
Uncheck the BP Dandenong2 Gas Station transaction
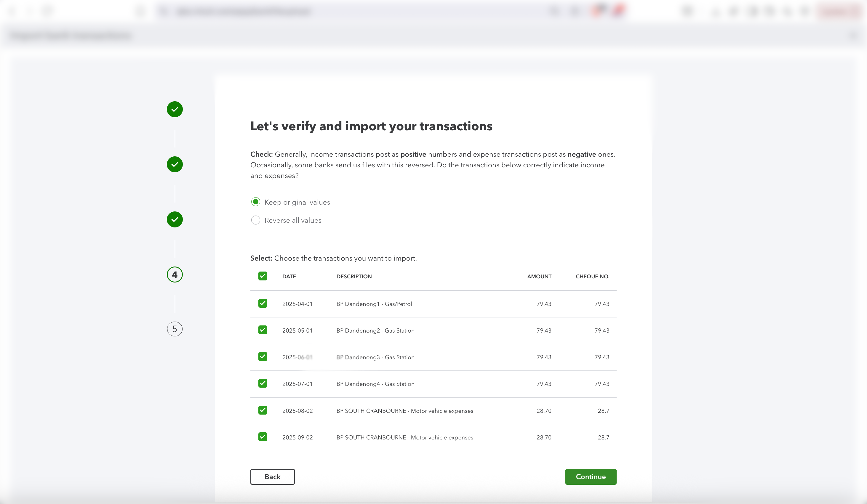tap(263, 330)
